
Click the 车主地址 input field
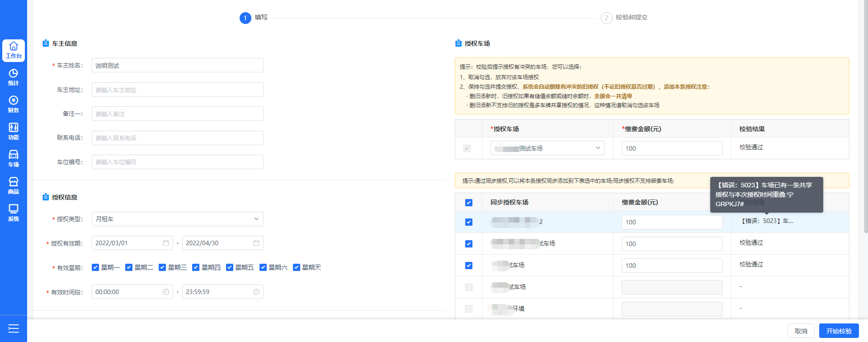click(x=177, y=90)
